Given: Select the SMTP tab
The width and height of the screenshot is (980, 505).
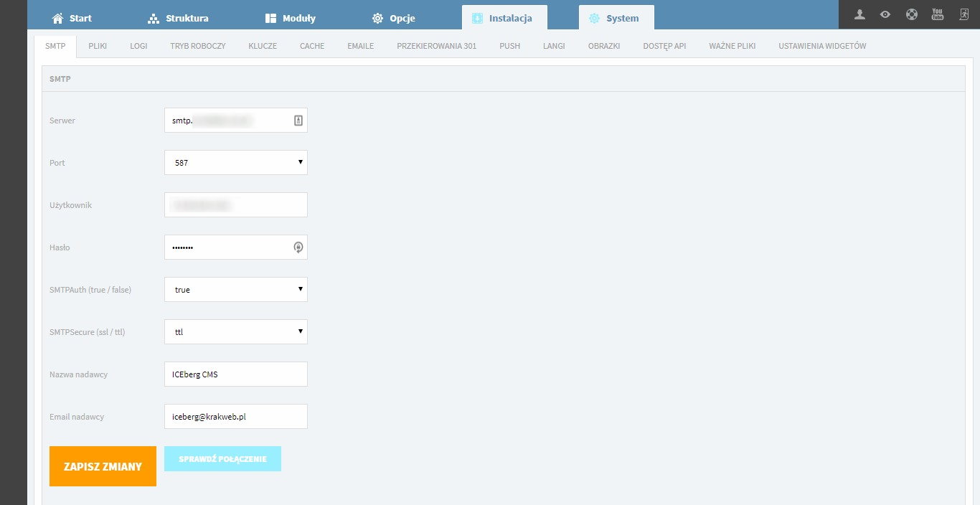Looking at the screenshot, I should coord(55,46).
